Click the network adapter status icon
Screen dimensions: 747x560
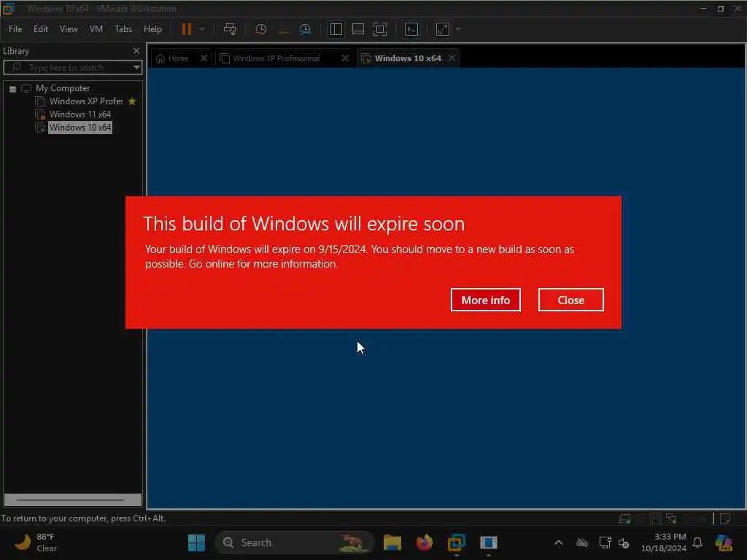(x=672, y=518)
